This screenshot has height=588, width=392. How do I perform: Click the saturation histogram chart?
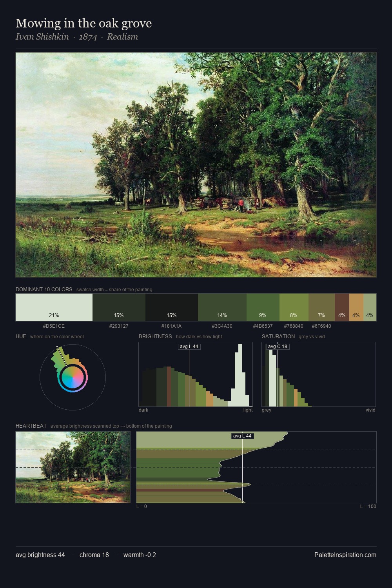pos(319,374)
